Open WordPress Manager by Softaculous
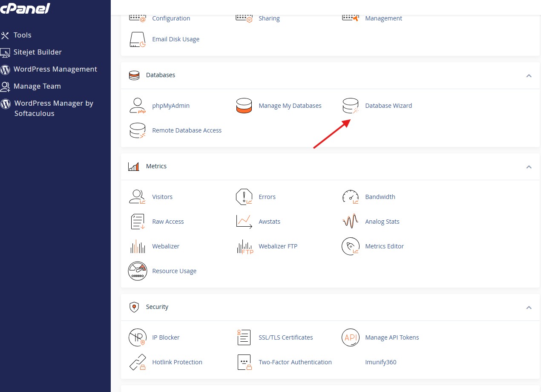Image resolution: width=541 pixels, height=392 pixels. coord(53,108)
